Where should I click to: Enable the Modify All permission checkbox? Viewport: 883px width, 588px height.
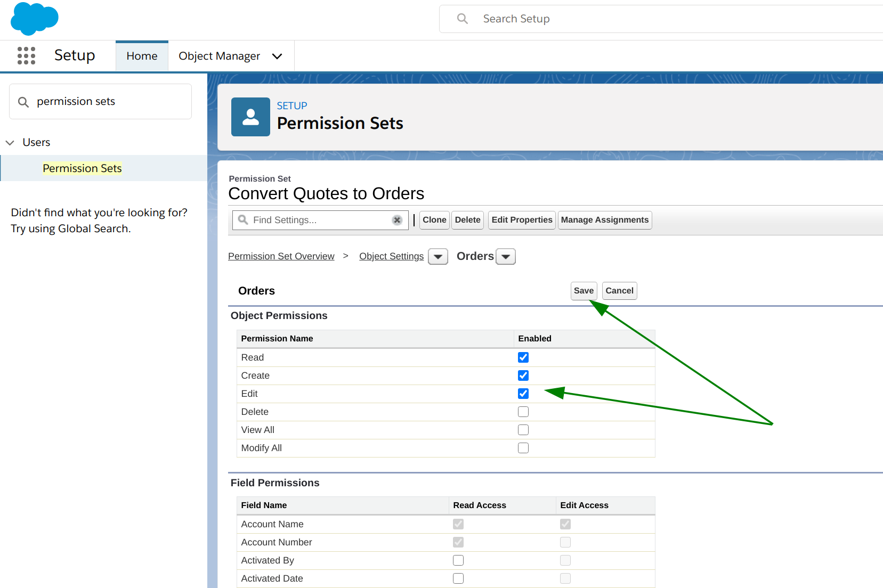[x=523, y=448]
